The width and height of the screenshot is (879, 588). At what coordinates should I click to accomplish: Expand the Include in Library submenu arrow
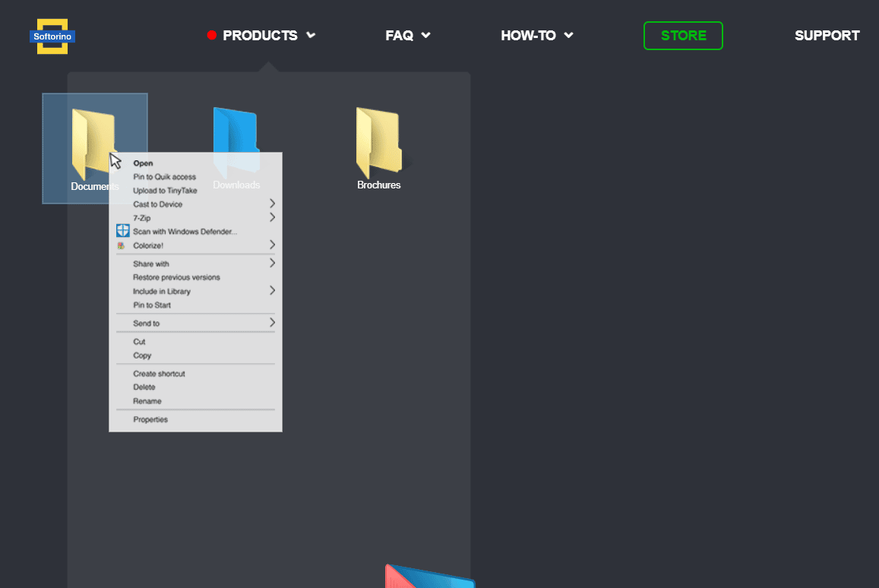pyautogui.click(x=273, y=290)
